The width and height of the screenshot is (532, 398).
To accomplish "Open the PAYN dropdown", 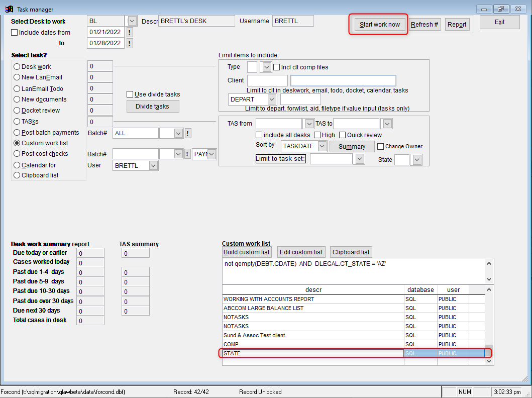I will (211, 154).
